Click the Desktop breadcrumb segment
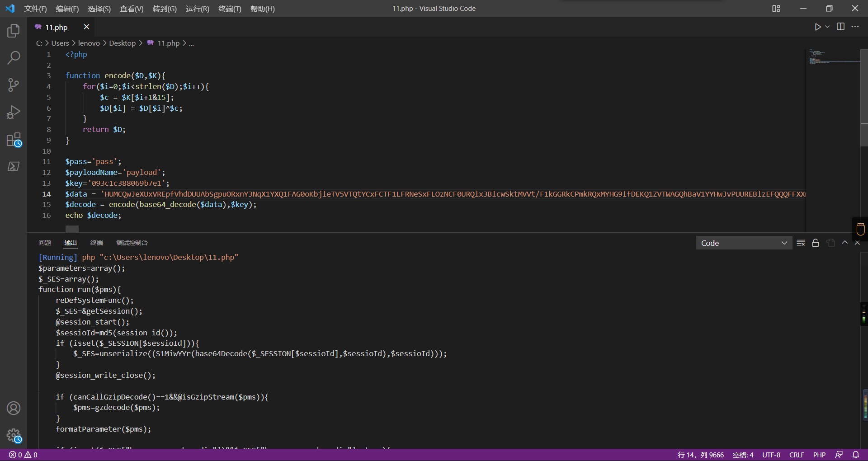 [122, 43]
